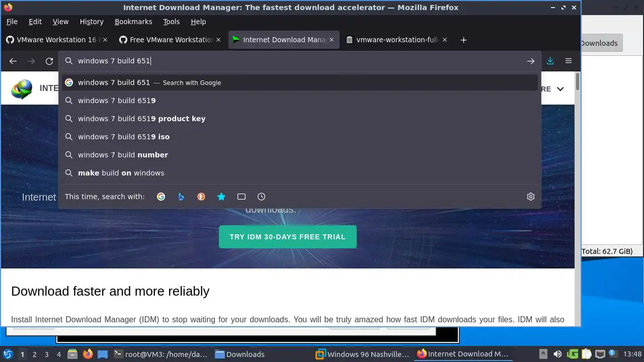The width and height of the screenshot is (644, 362).
Task: Search this time with DuckDuckGo icon
Action: point(201,197)
